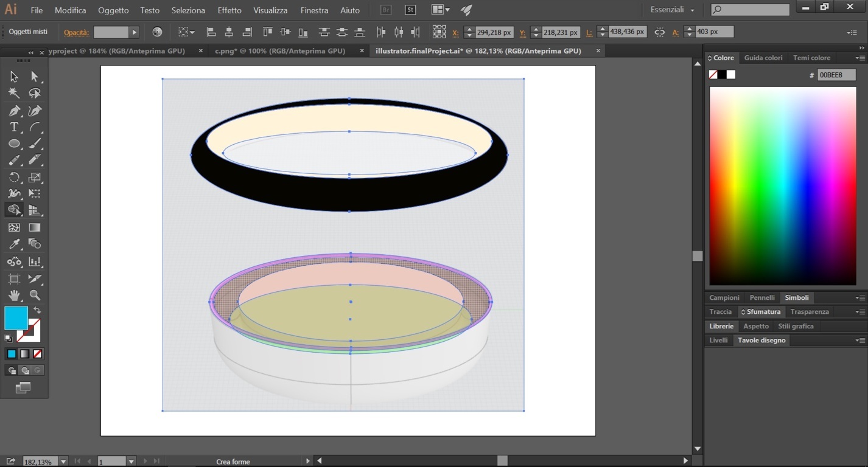This screenshot has width=868, height=467.
Task: Open the zoom percentage dropdown
Action: pyautogui.click(x=63, y=462)
